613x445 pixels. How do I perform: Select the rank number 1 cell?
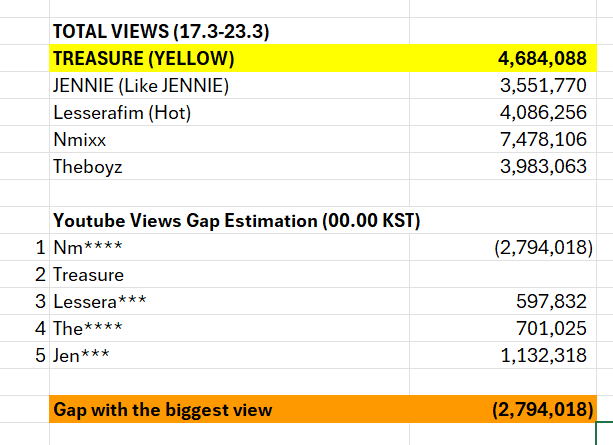point(25,247)
